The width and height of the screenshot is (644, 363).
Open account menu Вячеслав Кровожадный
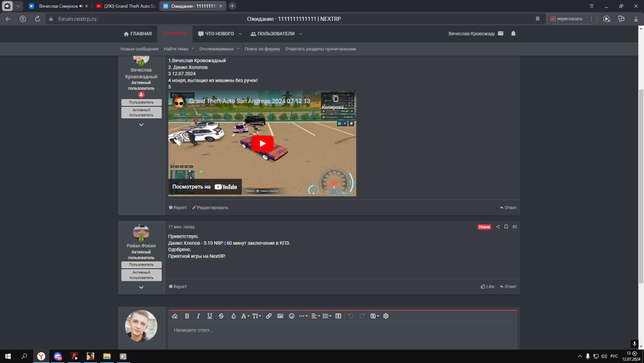pos(471,33)
